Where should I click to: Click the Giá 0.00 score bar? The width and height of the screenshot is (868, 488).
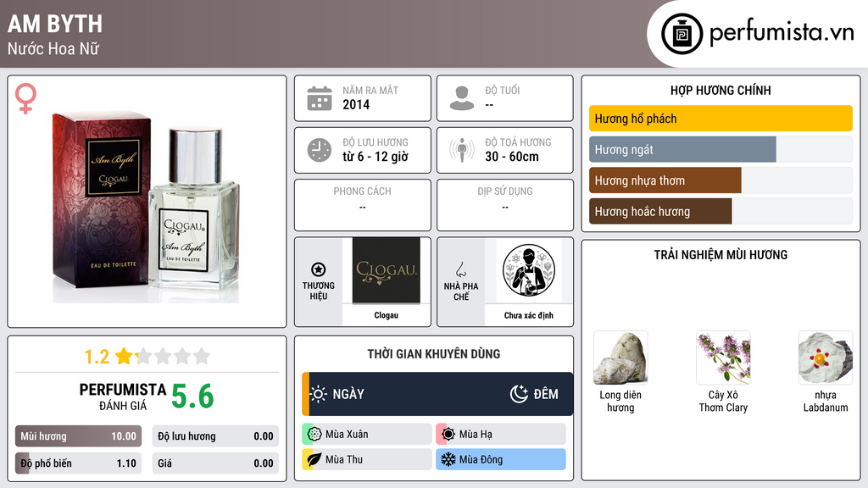215,463
